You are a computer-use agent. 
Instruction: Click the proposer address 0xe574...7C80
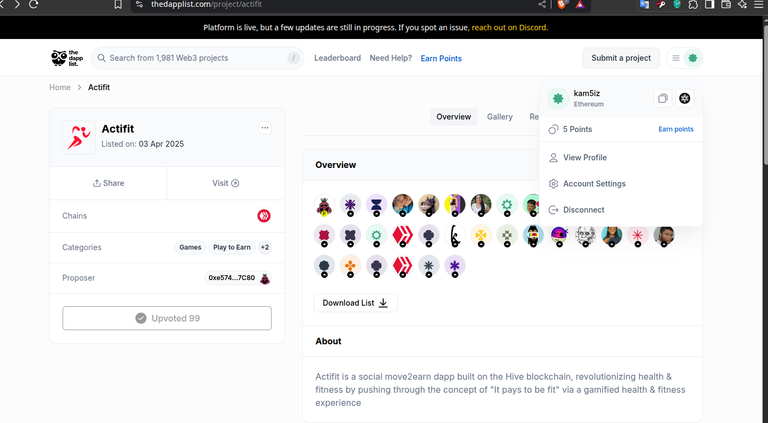pyautogui.click(x=232, y=278)
